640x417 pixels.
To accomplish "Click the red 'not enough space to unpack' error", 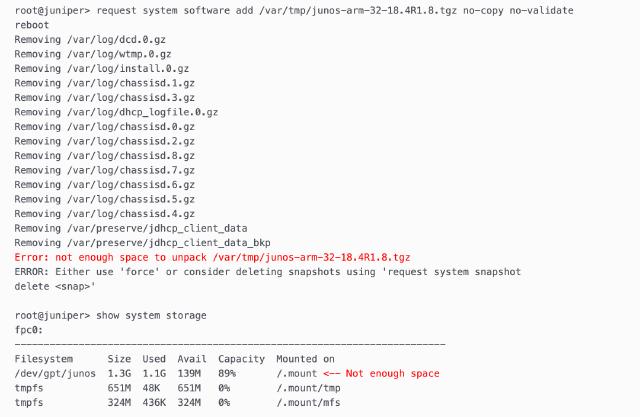I will pos(212,257).
